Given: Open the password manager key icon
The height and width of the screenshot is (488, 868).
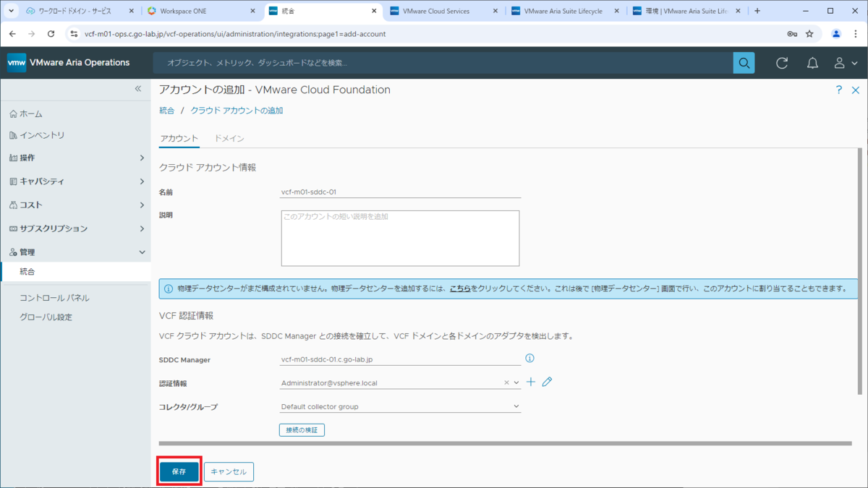Looking at the screenshot, I should tap(792, 33).
